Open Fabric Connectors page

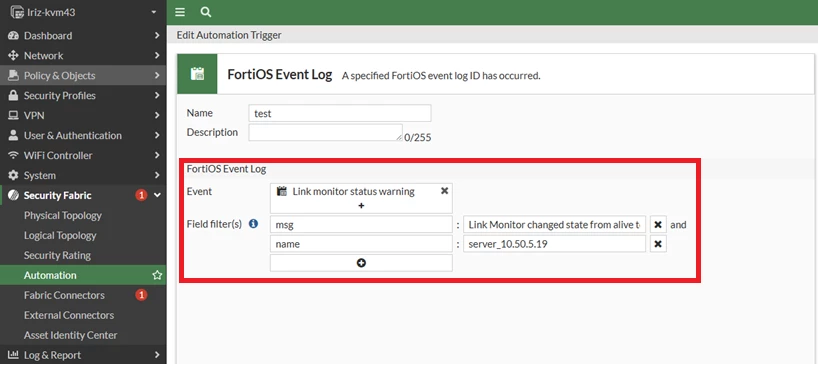pos(64,295)
